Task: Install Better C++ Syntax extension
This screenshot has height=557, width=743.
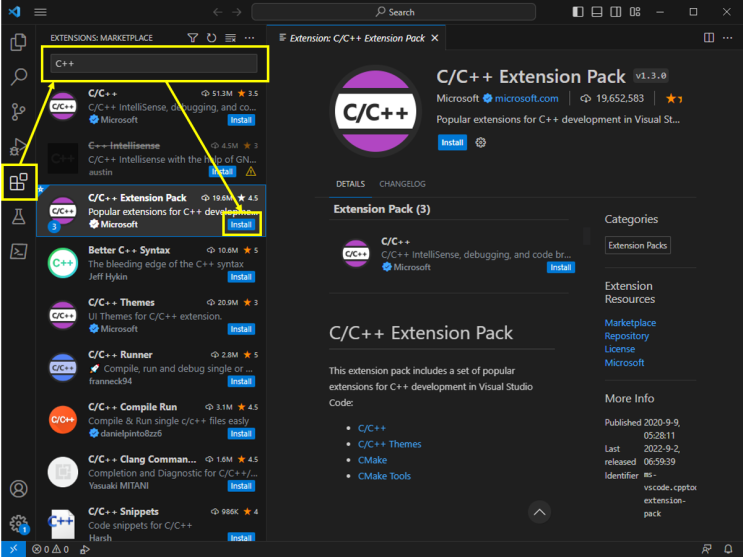Action: pos(241,277)
